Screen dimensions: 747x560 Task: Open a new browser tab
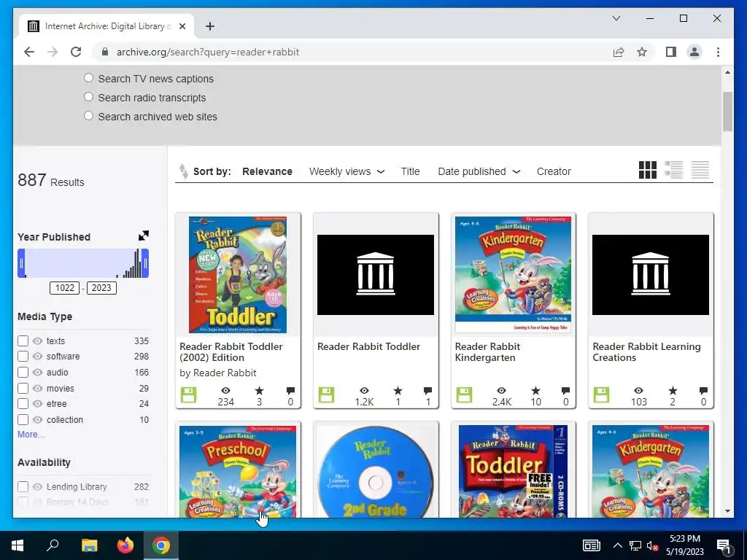pyautogui.click(x=210, y=26)
